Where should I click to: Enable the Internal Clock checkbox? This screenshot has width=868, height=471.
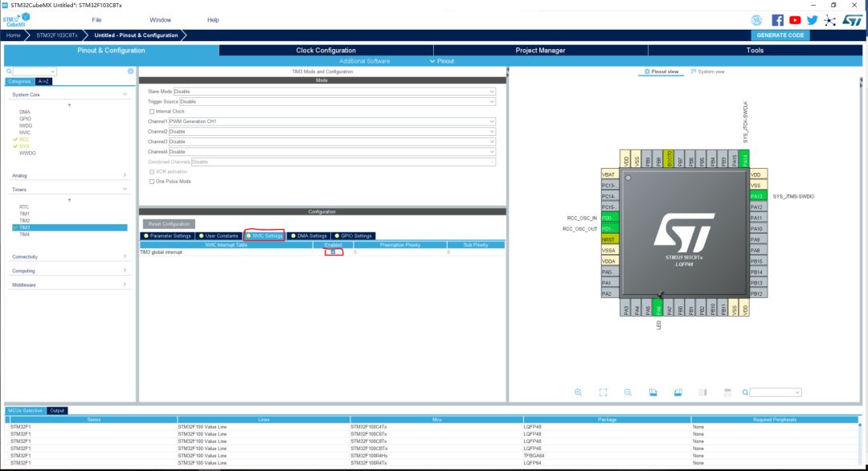coord(152,111)
